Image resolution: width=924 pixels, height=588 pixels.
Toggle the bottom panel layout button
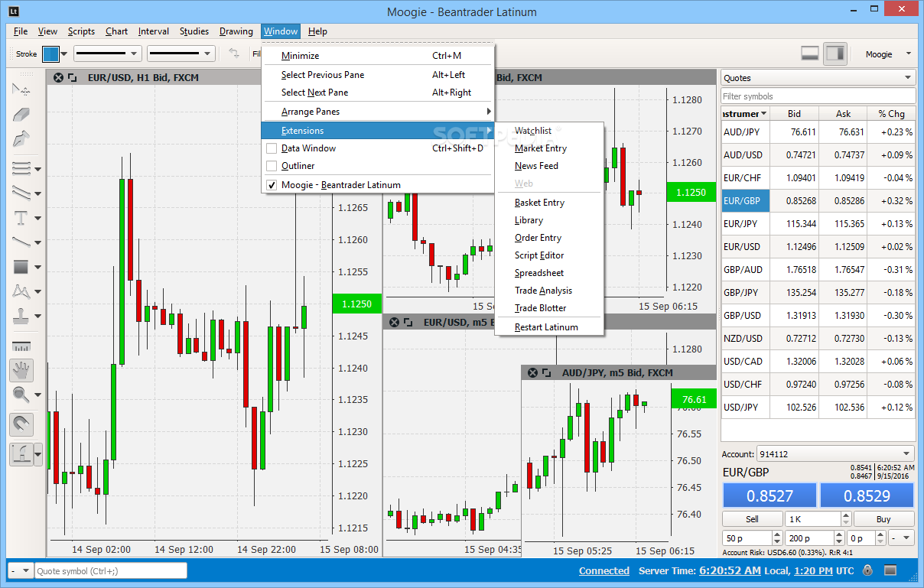(x=810, y=54)
